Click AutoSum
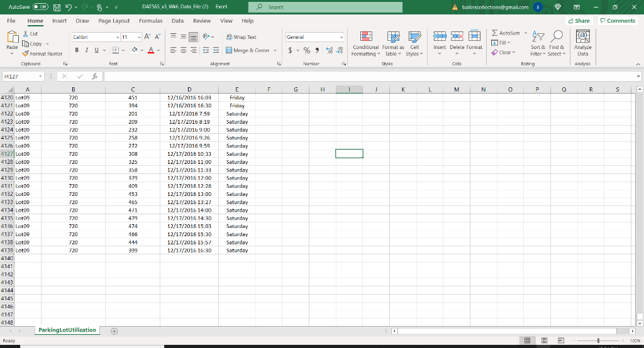This screenshot has width=644, height=348. point(506,33)
